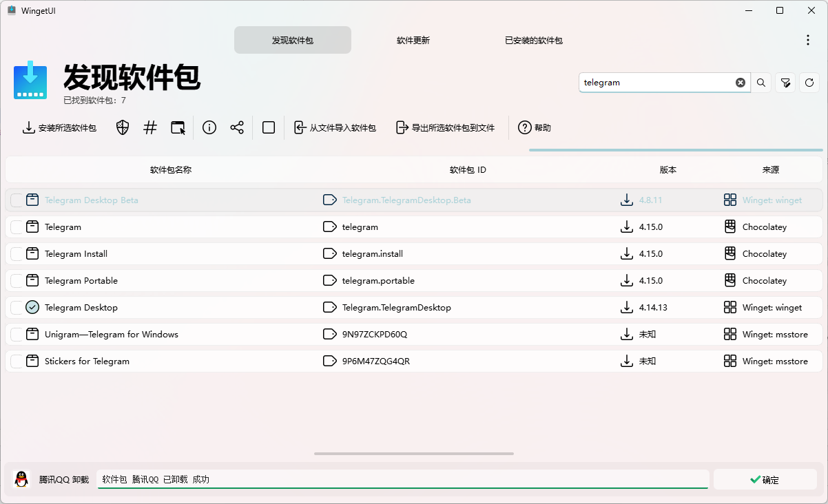This screenshot has width=828, height=504.
Task: Click the skip hash check # icon
Action: [x=150, y=127]
